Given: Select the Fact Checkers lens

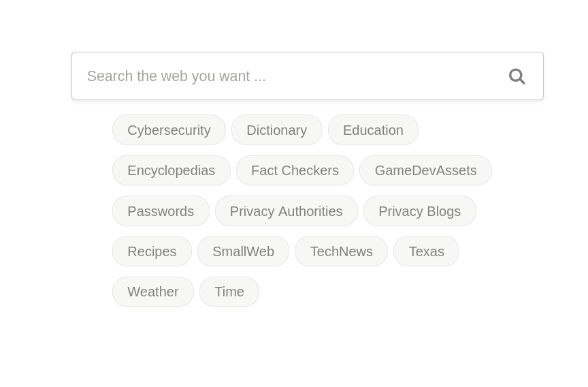Looking at the screenshot, I should click(295, 170).
